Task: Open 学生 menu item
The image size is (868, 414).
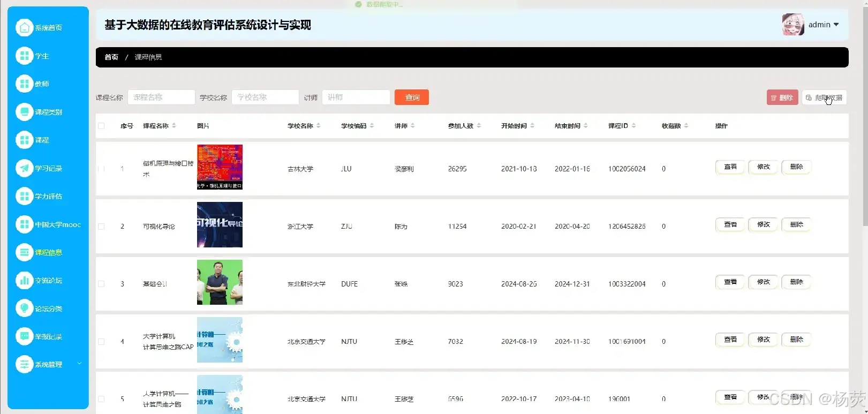Action: tap(42, 56)
